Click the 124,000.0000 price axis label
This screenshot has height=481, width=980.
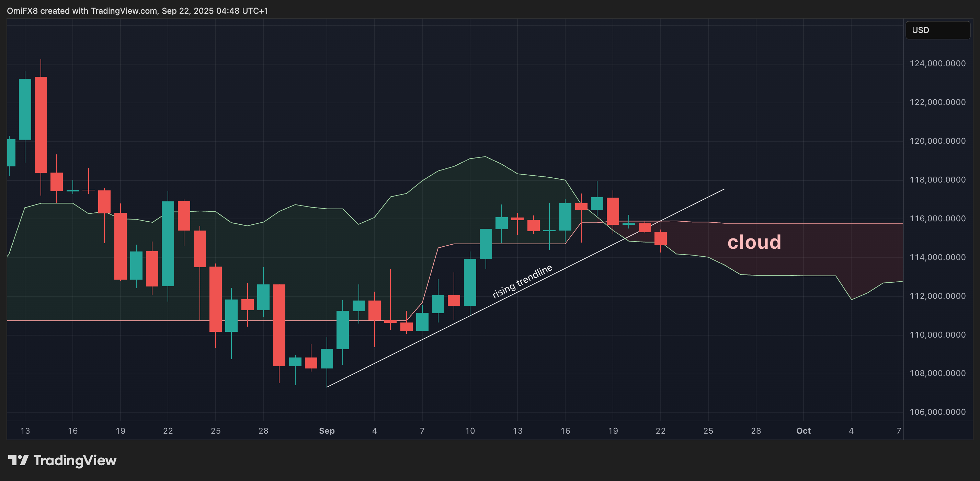937,63
